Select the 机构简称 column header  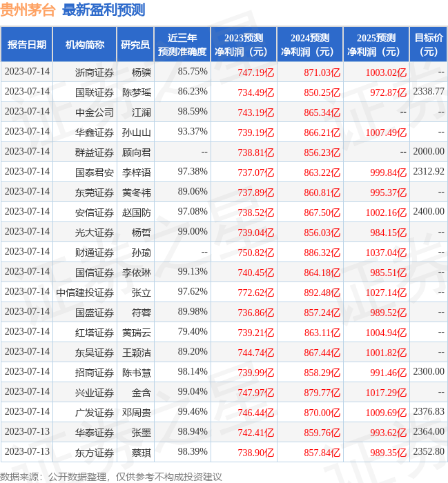pos(85,44)
